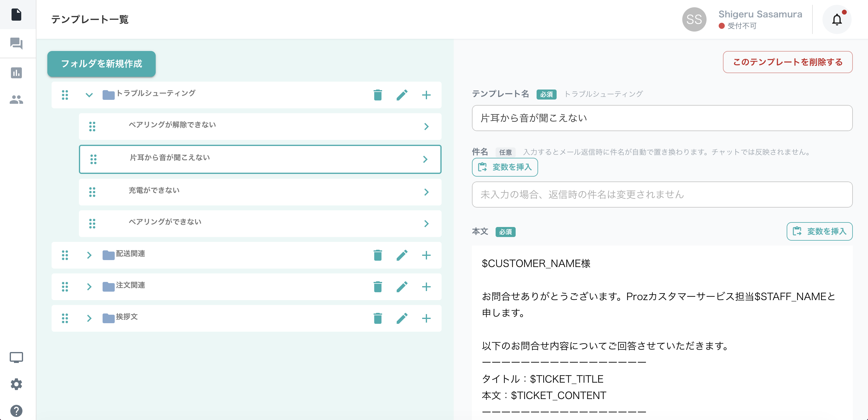Delete the 注文関連 folder with trash icon

(378, 287)
